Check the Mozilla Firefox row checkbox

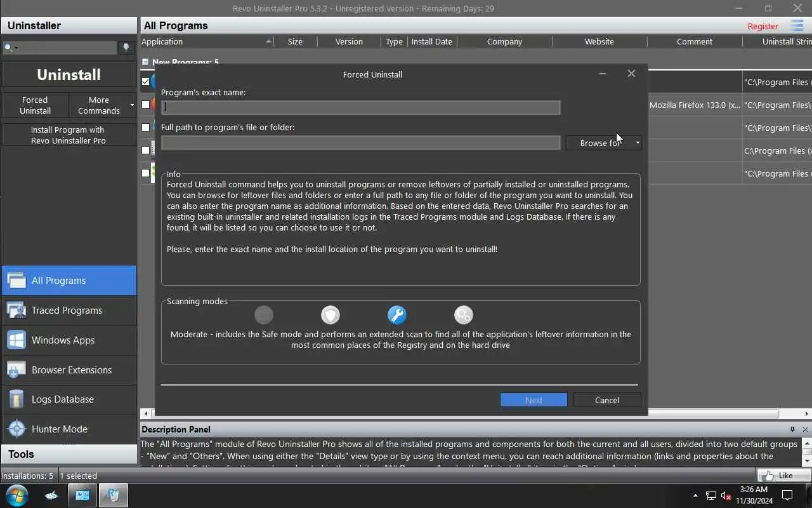[146, 105]
